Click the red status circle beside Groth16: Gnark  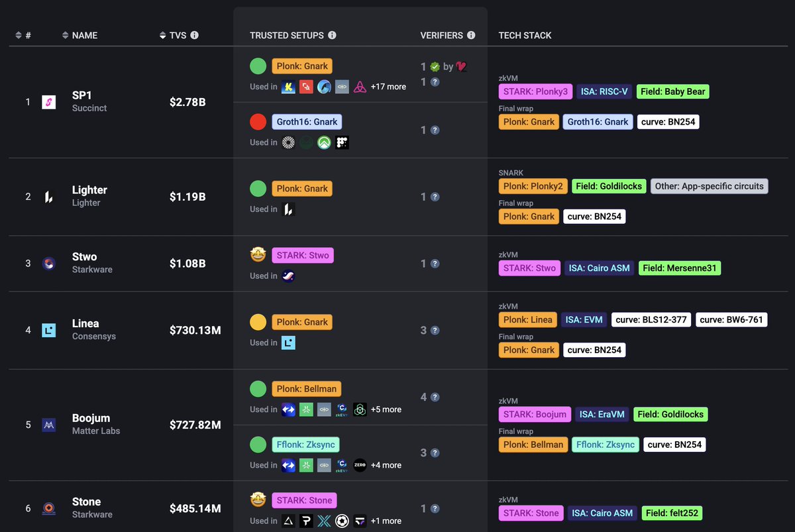pyautogui.click(x=258, y=122)
